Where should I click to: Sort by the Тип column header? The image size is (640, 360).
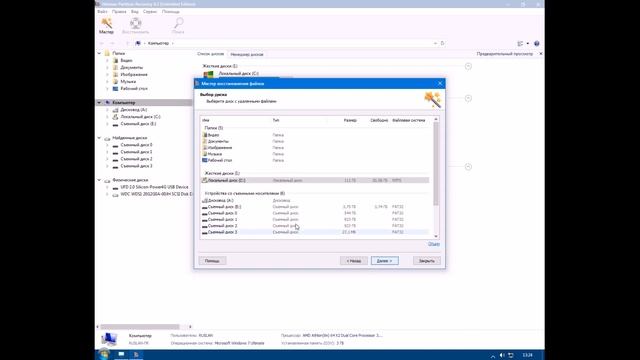(276, 120)
